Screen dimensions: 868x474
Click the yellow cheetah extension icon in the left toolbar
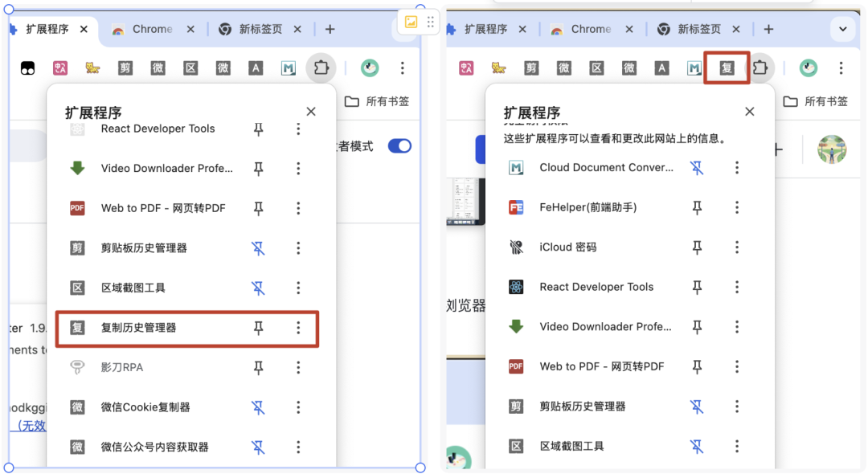(92, 68)
